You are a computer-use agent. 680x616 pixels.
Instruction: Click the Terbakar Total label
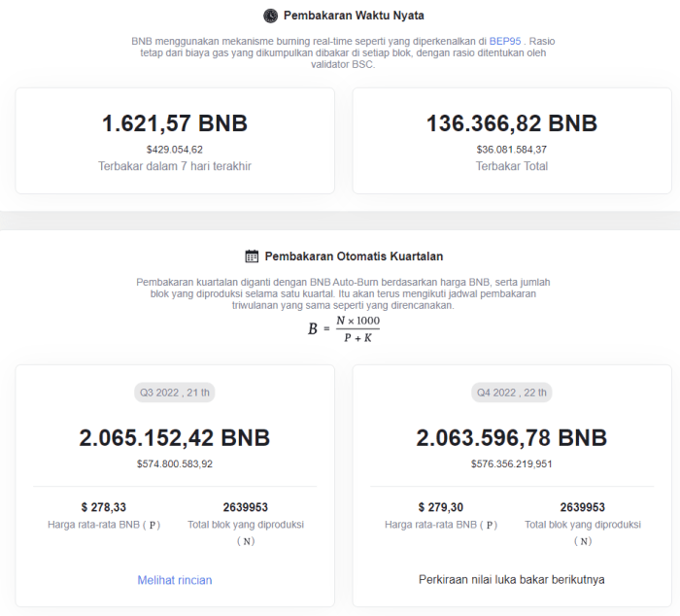(512, 166)
